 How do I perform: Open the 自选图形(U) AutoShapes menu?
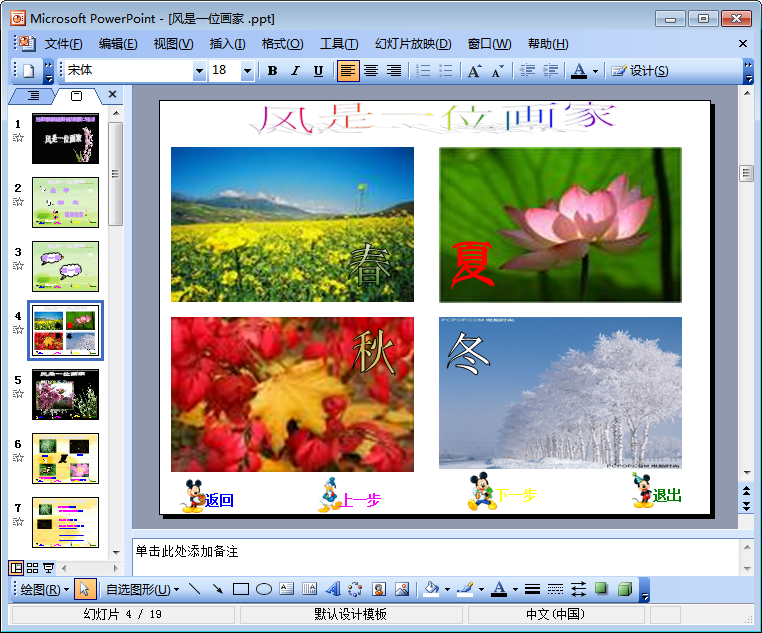pyautogui.click(x=142, y=589)
